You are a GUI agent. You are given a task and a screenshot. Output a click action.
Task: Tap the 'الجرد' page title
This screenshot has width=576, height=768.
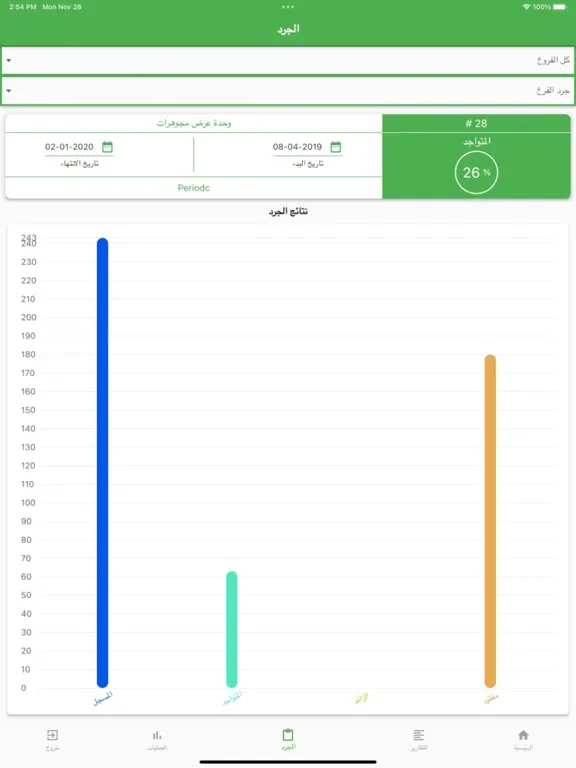(x=288, y=29)
